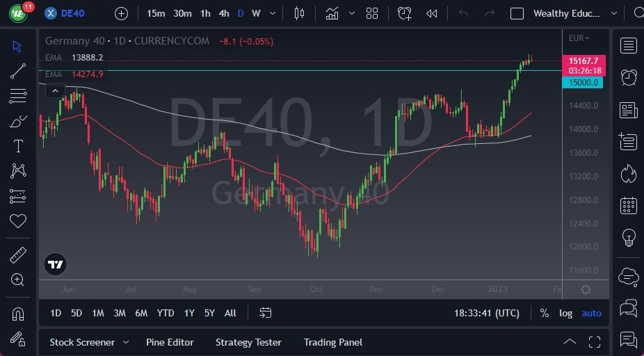Image resolution: width=644 pixels, height=356 pixels.
Task: Toggle log scale mode
Action: coord(565,314)
